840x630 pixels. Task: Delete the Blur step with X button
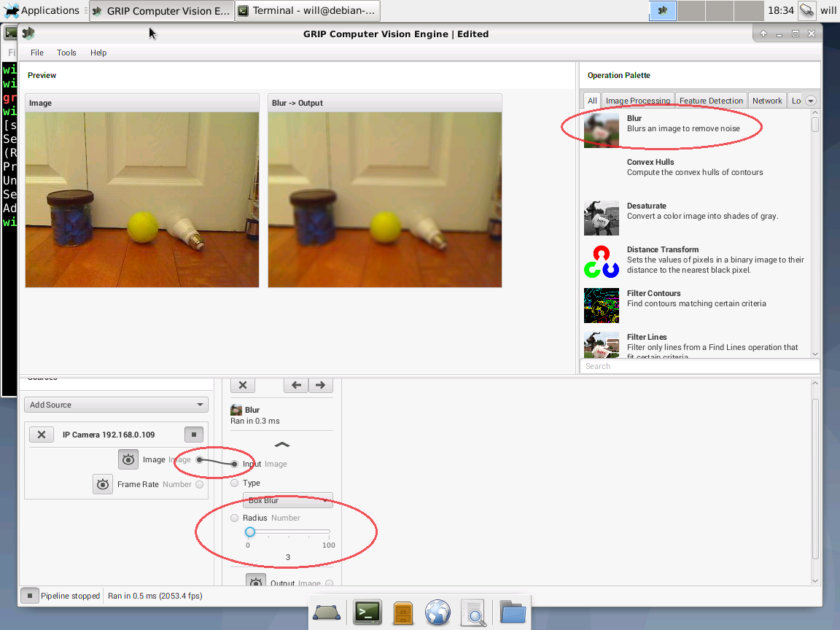[x=243, y=386]
